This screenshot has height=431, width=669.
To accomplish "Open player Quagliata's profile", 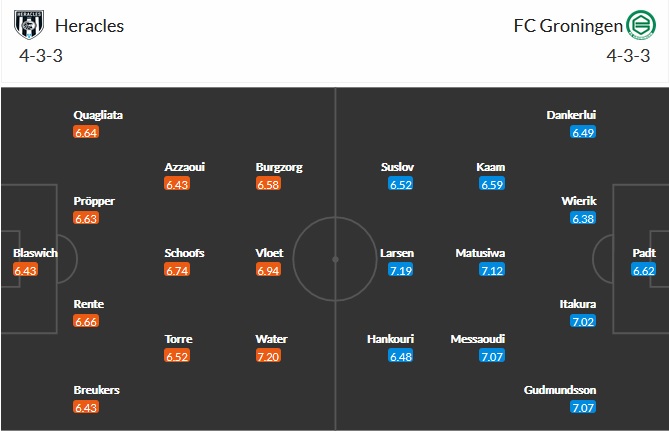I will [98, 115].
